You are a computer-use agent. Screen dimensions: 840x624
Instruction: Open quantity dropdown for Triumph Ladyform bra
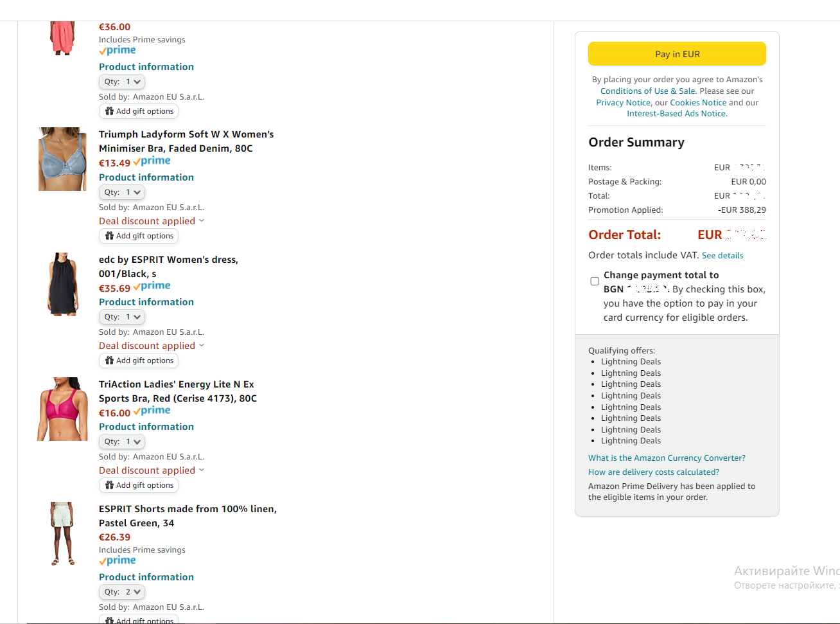coord(122,192)
